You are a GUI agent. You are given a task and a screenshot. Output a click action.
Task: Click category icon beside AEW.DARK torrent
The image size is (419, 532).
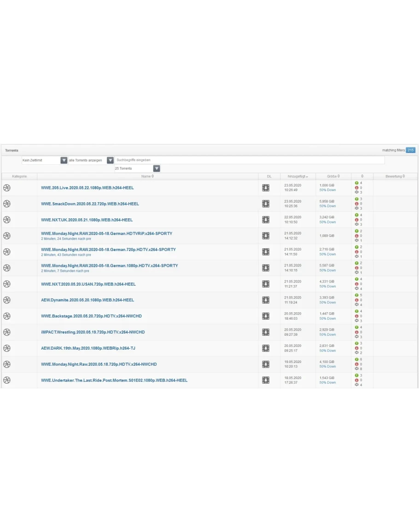pyautogui.click(x=7, y=348)
